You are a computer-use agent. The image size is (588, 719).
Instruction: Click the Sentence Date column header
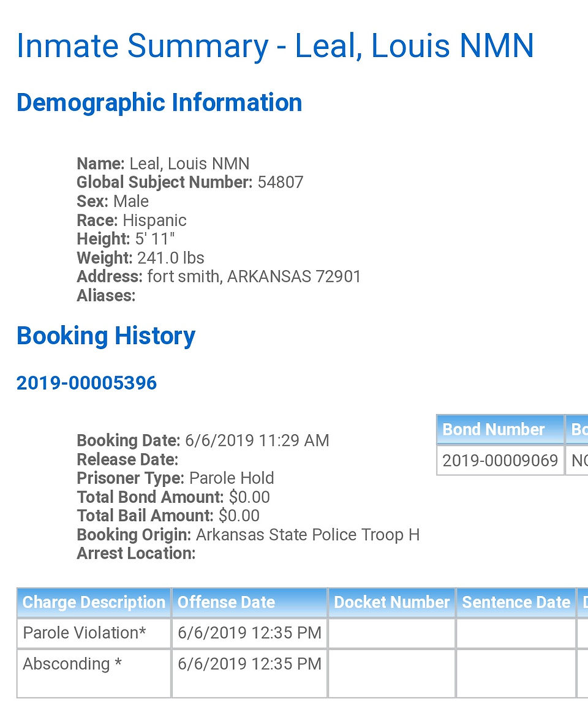coord(516,603)
